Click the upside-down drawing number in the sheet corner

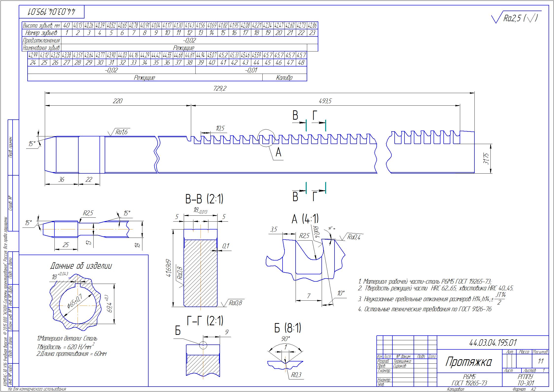point(52,12)
